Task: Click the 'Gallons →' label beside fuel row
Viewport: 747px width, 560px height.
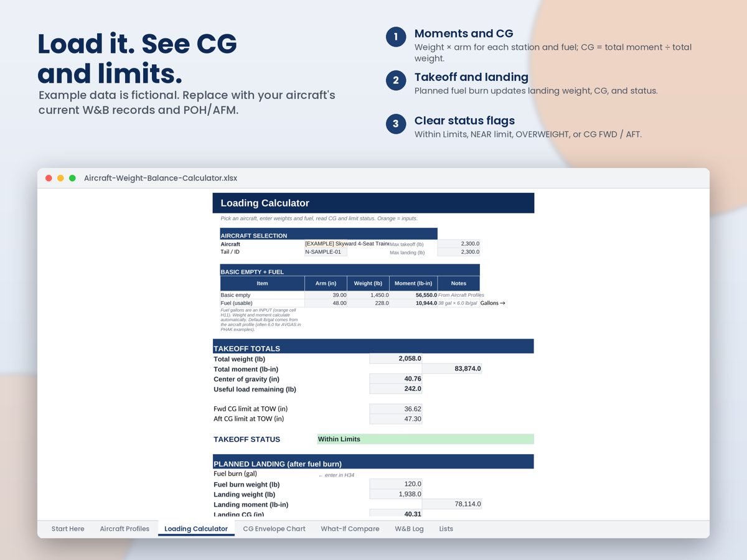Action: [493, 303]
